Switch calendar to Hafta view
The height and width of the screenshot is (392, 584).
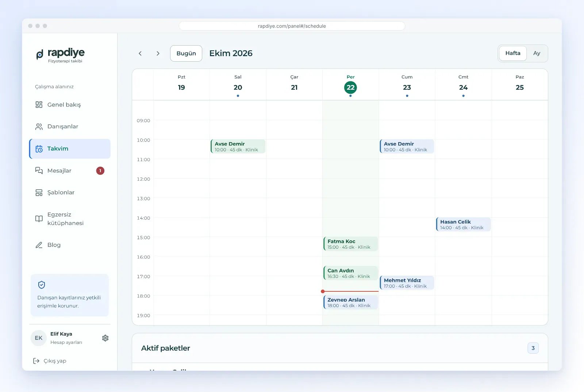pyautogui.click(x=513, y=53)
